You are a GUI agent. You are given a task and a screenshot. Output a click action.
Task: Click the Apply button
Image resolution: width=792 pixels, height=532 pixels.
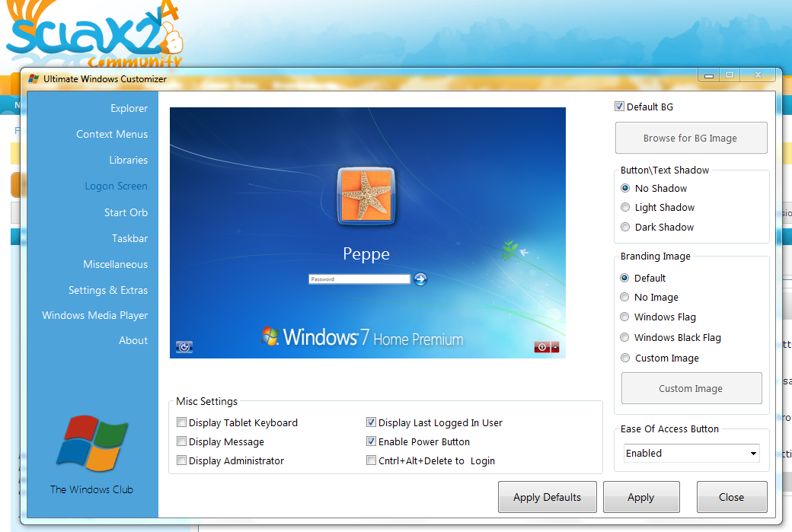[641, 497]
